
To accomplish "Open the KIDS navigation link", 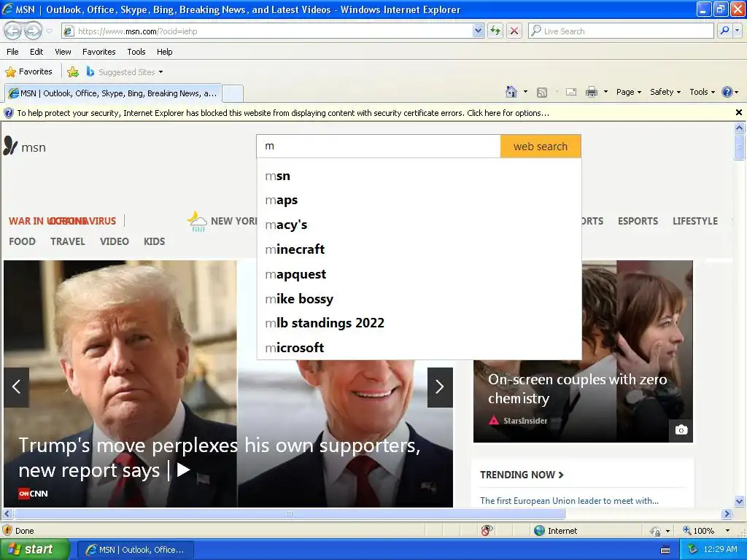I will 155,241.
